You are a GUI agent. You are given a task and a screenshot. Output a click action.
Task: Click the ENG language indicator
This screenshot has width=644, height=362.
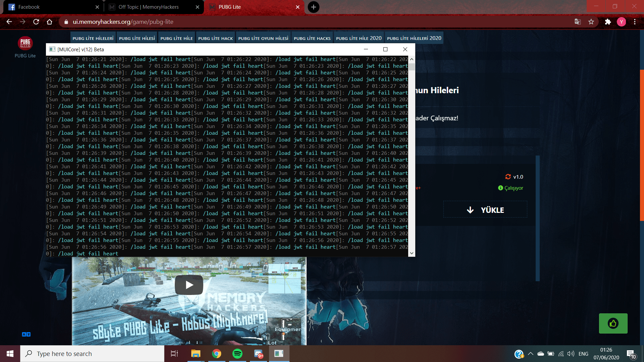[583, 354]
